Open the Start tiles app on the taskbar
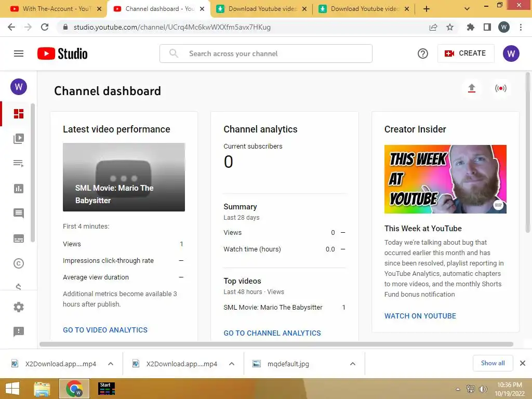The height and width of the screenshot is (399, 532). [x=106, y=389]
